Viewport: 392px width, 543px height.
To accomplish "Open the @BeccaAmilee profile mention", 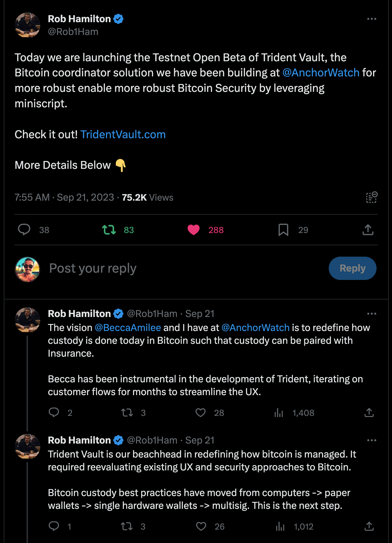I will [128, 327].
